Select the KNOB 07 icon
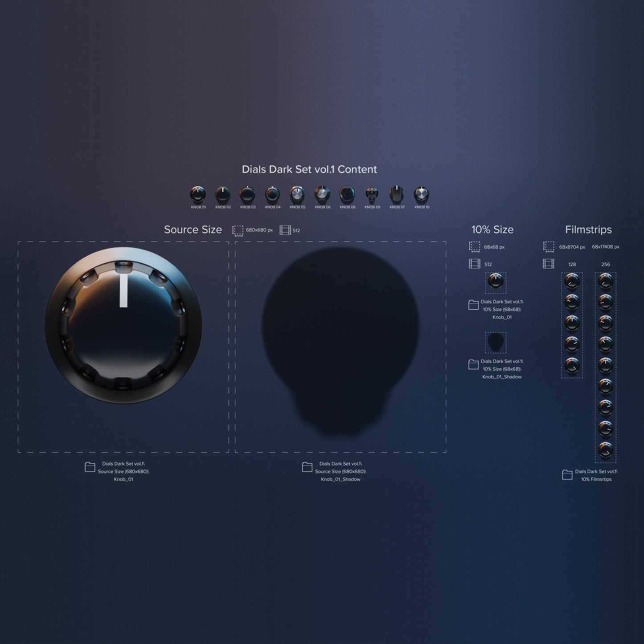 pos(396,193)
